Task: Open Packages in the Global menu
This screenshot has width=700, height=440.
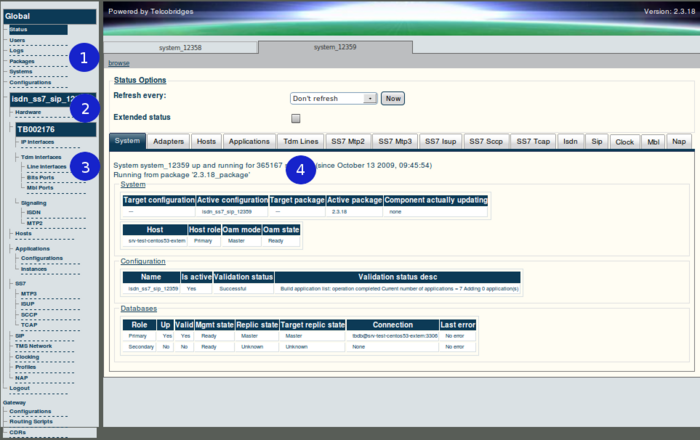Action: [x=22, y=61]
